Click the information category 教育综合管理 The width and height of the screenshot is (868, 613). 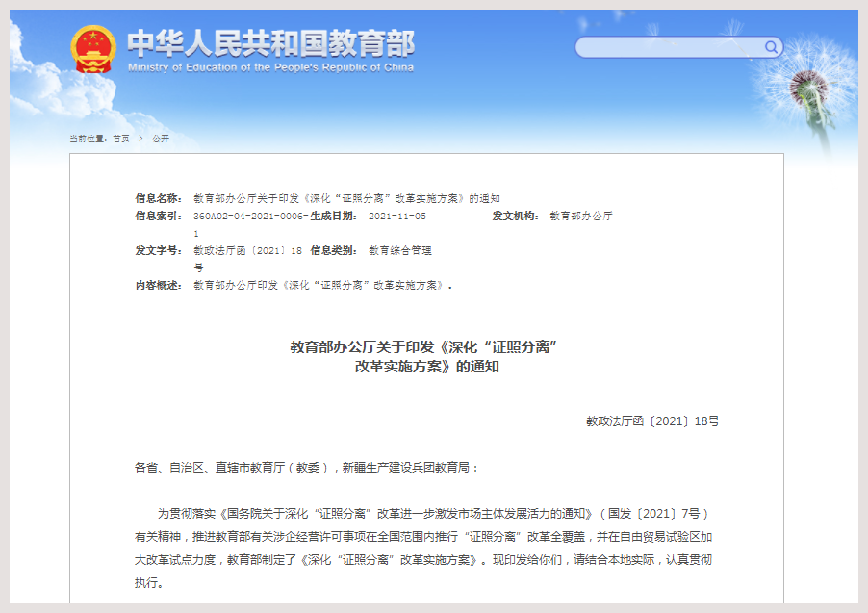coord(400,250)
